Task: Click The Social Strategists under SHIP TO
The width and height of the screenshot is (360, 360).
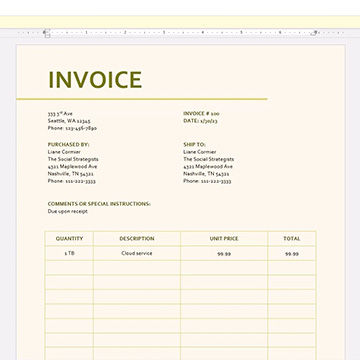Action: (x=209, y=159)
